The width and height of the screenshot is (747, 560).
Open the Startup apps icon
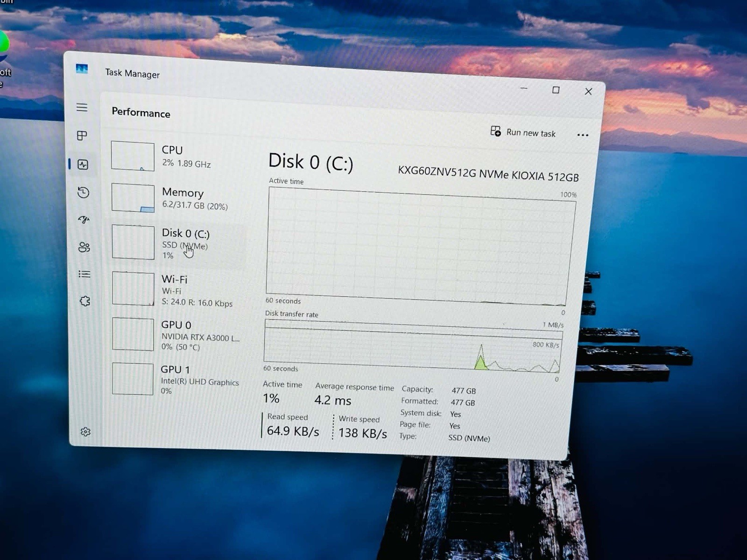(84, 219)
